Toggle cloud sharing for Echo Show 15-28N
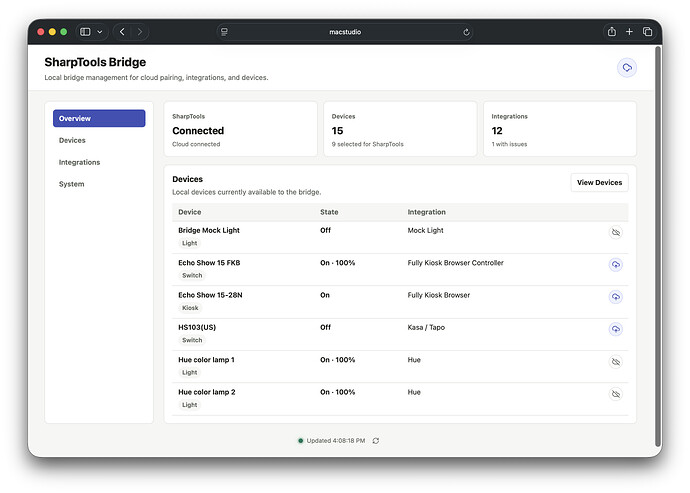This screenshot has height=493, width=690. 616,297
